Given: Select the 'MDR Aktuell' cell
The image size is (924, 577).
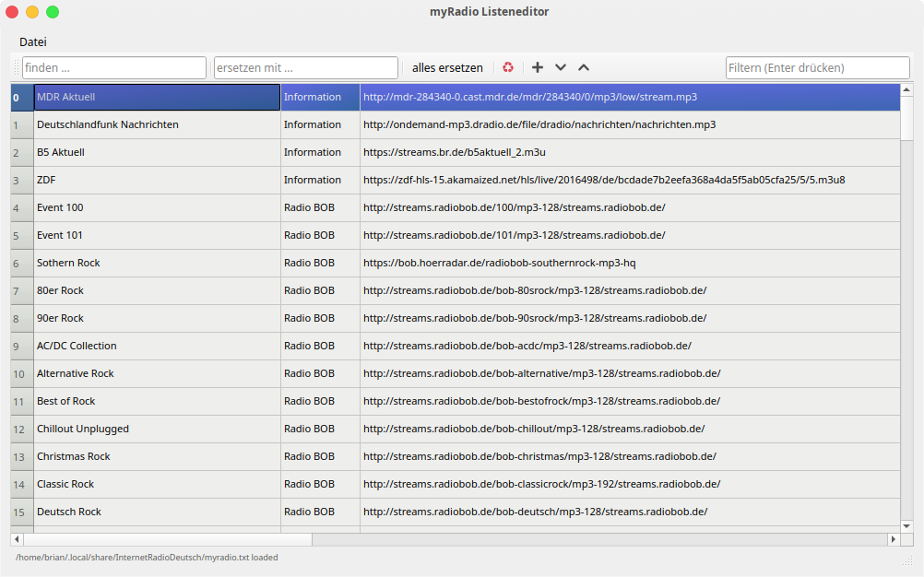Looking at the screenshot, I should [x=158, y=97].
